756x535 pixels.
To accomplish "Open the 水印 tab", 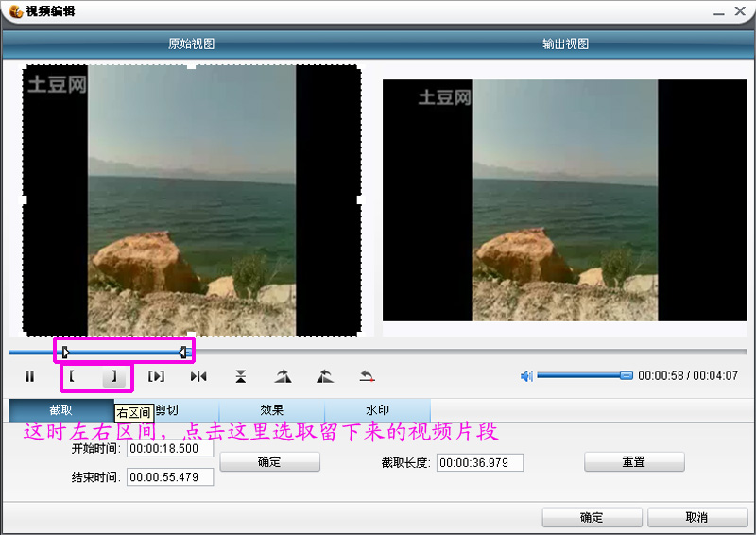I will click(x=377, y=410).
